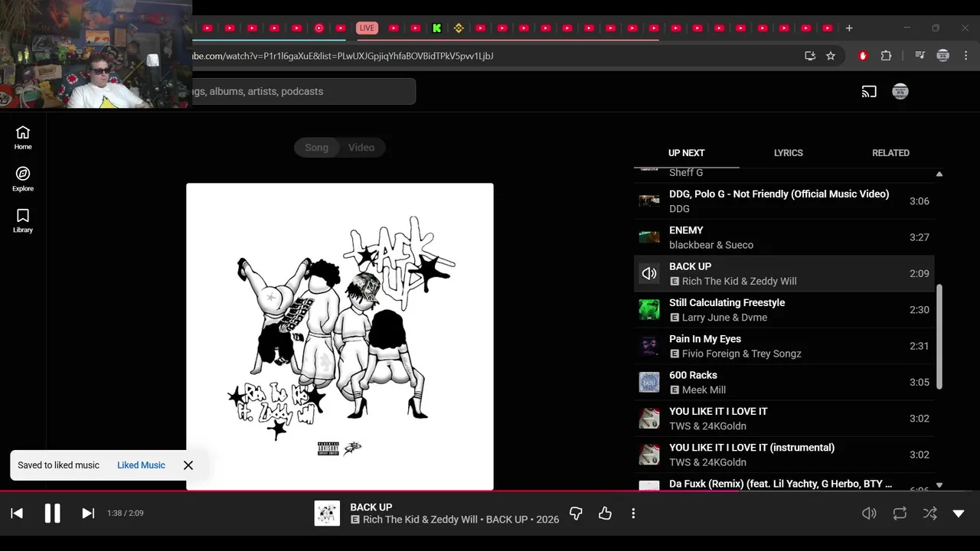Screen dimensions: 980x551
Task: Open Library in sidebar
Action: click(x=23, y=221)
